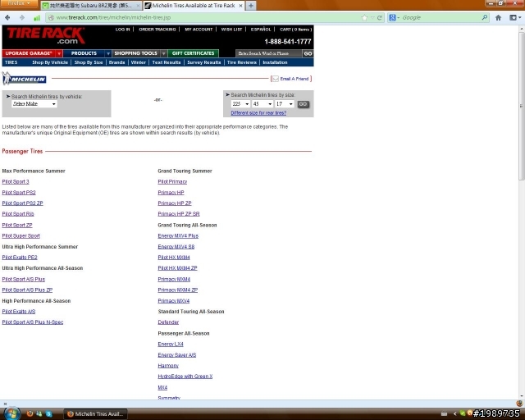
Task: Bookmark page with the star icon
Action: point(364,18)
